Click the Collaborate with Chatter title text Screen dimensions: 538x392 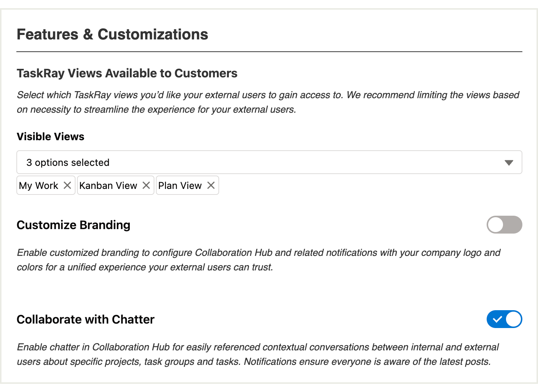(x=86, y=319)
